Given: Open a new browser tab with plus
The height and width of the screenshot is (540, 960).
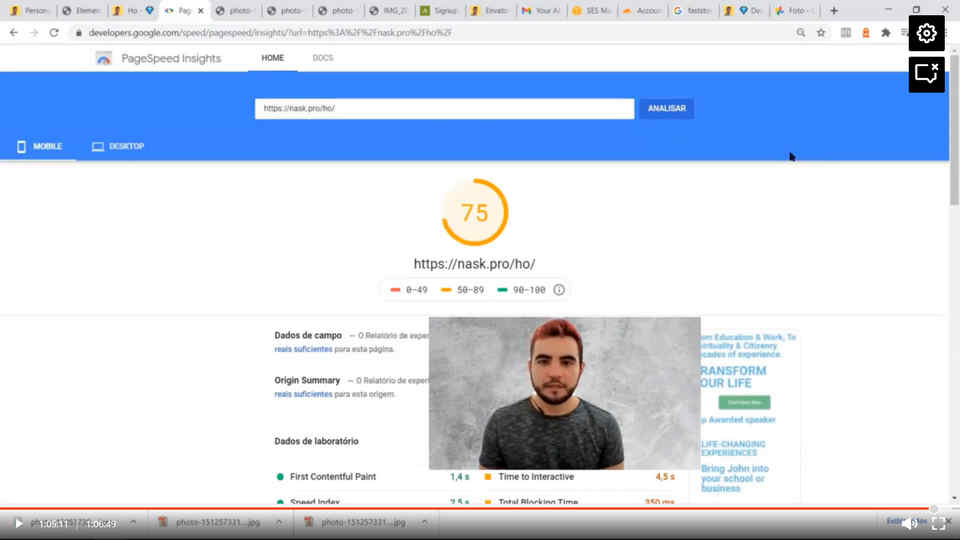Looking at the screenshot, I should point(834,11).
